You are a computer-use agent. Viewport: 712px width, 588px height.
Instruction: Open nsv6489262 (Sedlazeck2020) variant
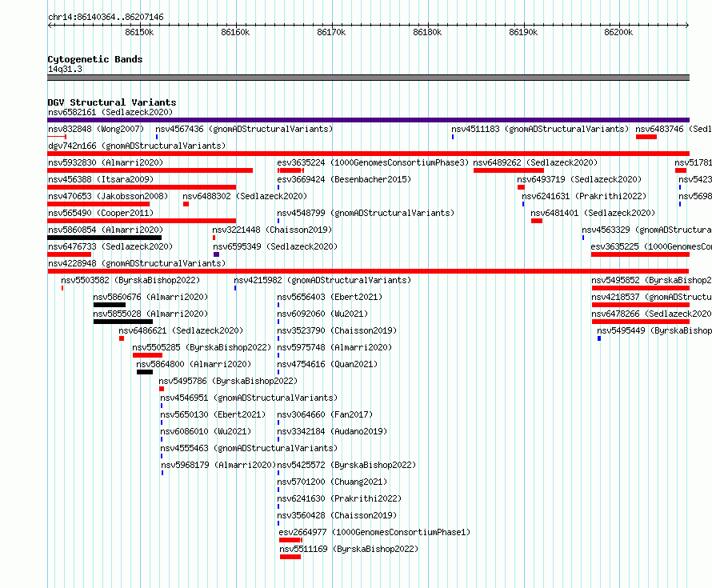(535, 162)
